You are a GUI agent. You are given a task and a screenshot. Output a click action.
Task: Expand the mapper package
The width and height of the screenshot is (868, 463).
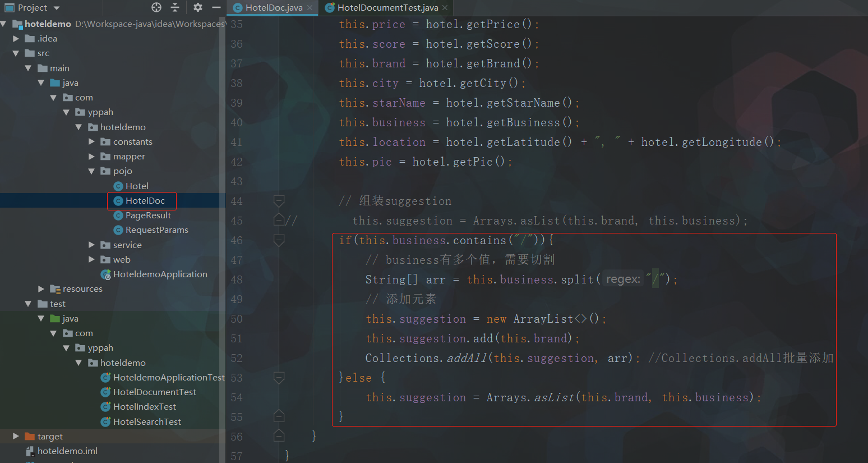[91, 157]
